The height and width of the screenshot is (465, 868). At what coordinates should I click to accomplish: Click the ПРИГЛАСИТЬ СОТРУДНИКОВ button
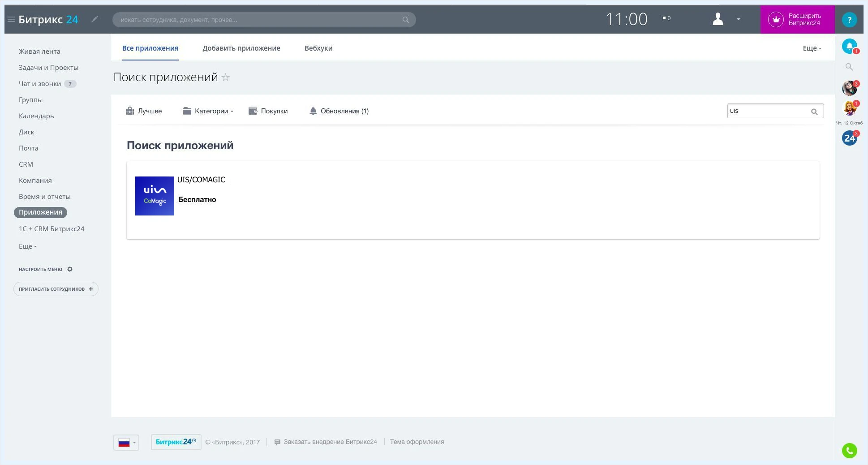[56, 289]
